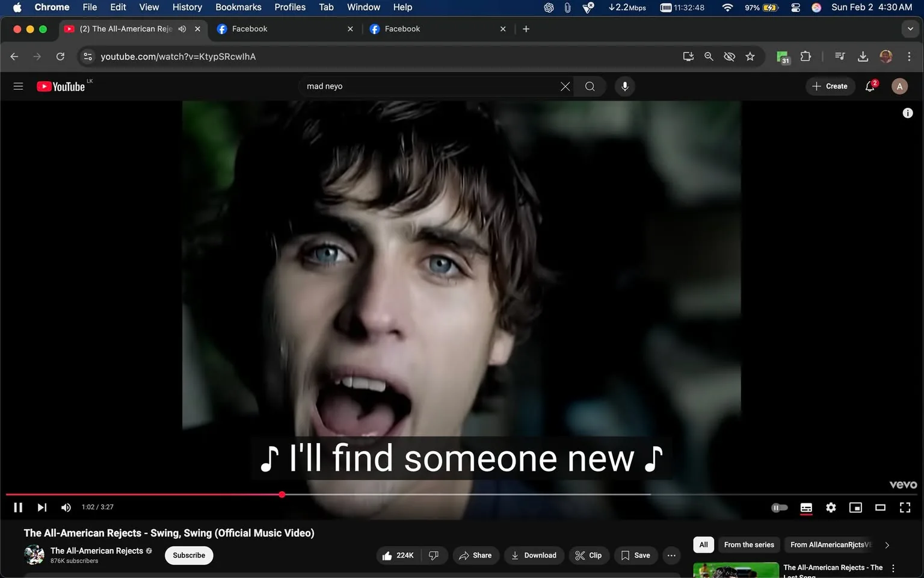This screenshot has height=578, width=924.
Task: Activate miniplayer mode
Action: click(855, 508)
